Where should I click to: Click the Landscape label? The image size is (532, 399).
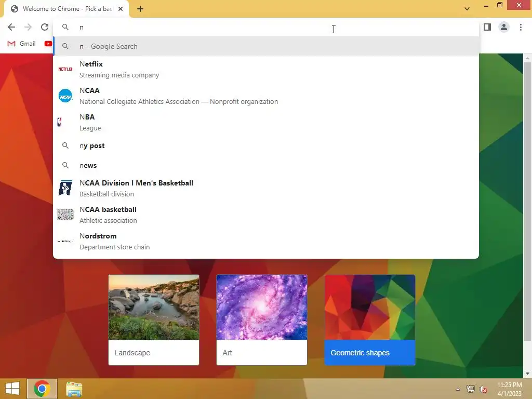132,353
